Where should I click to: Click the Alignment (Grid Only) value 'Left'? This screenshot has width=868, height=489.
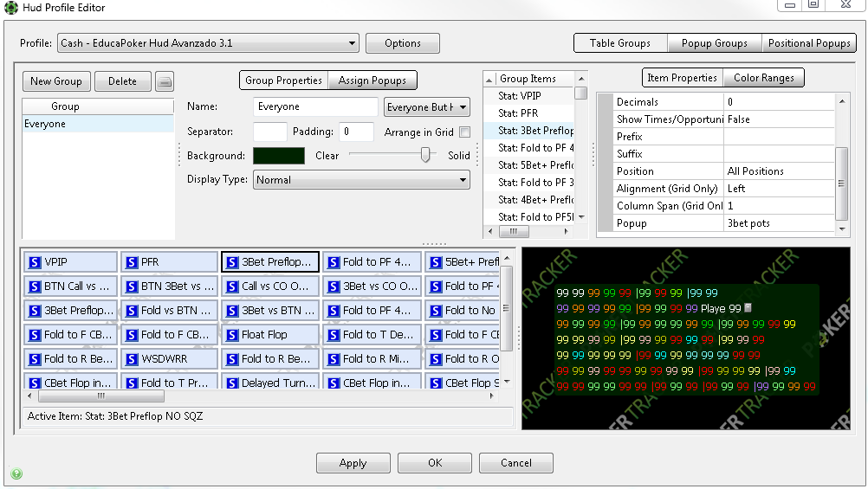(779, 188)
